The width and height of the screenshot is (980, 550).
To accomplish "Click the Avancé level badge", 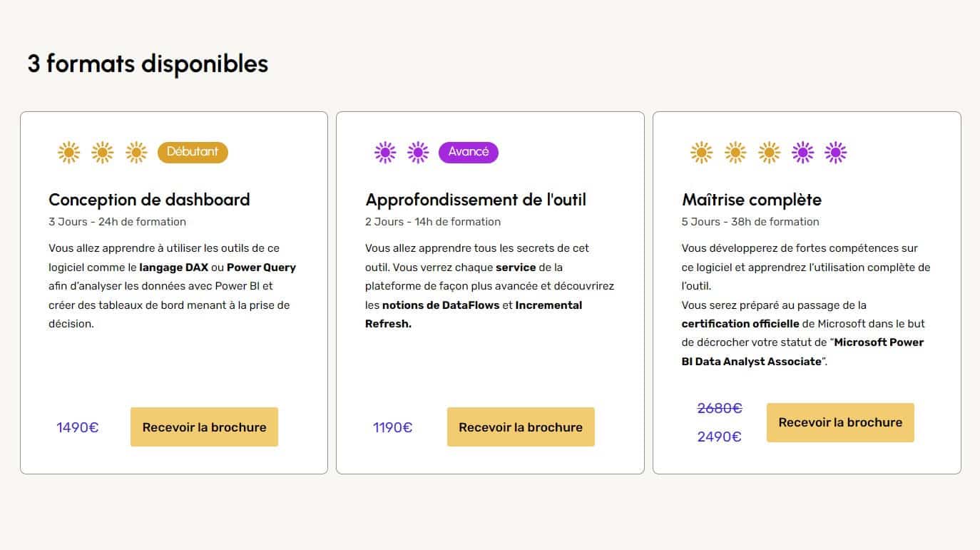I will pos(468,152).
